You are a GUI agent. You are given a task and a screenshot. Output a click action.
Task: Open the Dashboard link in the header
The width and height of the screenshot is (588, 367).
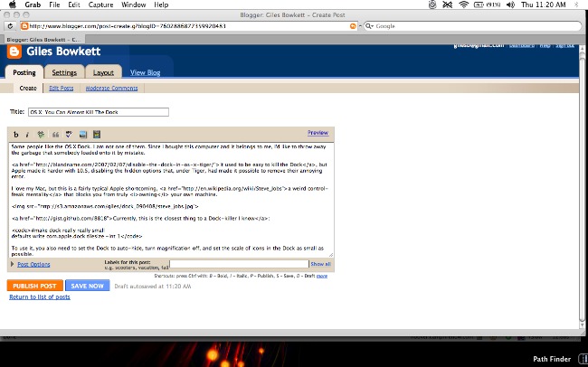point(522,45)
